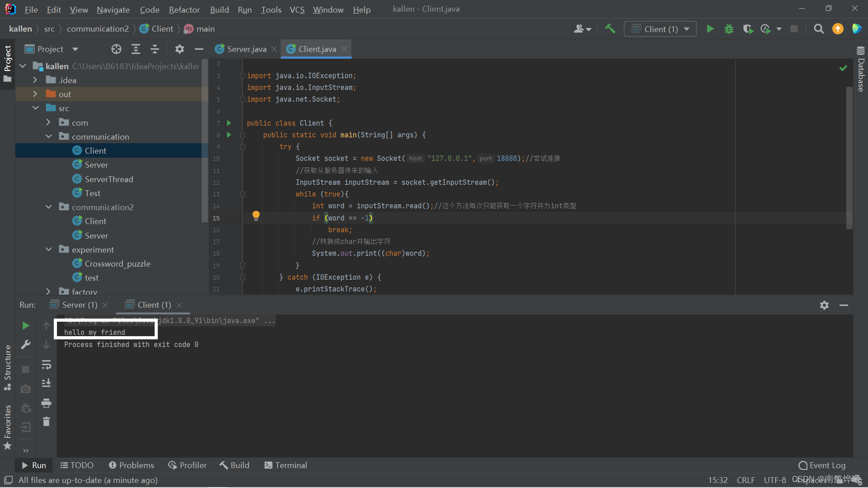This screenshot has width=868, height=488.
Task: Close the Client.java editor tab
Action: (344, 49)
